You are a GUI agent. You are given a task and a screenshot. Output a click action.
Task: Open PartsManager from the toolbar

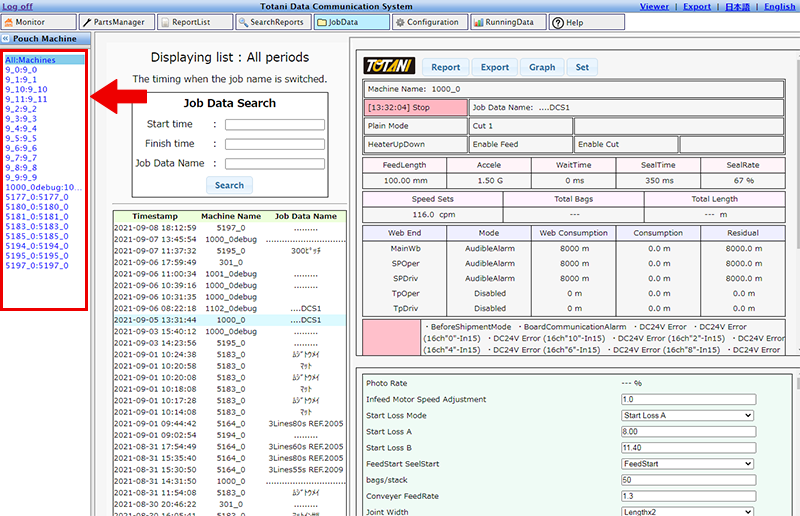tap(115, 21)
